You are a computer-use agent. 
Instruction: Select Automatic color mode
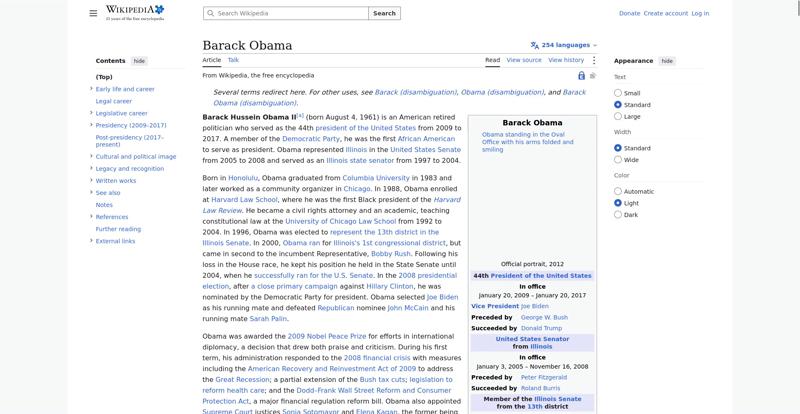pos(618,191)
